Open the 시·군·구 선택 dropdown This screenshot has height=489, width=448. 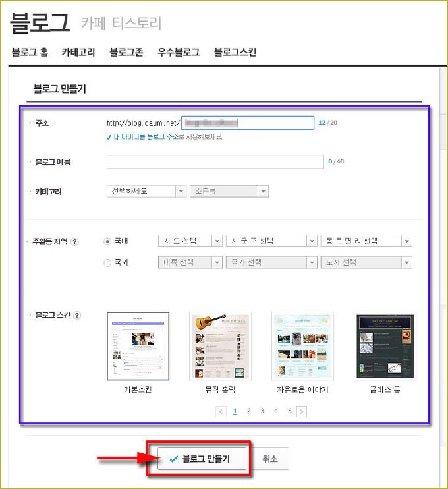(x=271, y=241)
